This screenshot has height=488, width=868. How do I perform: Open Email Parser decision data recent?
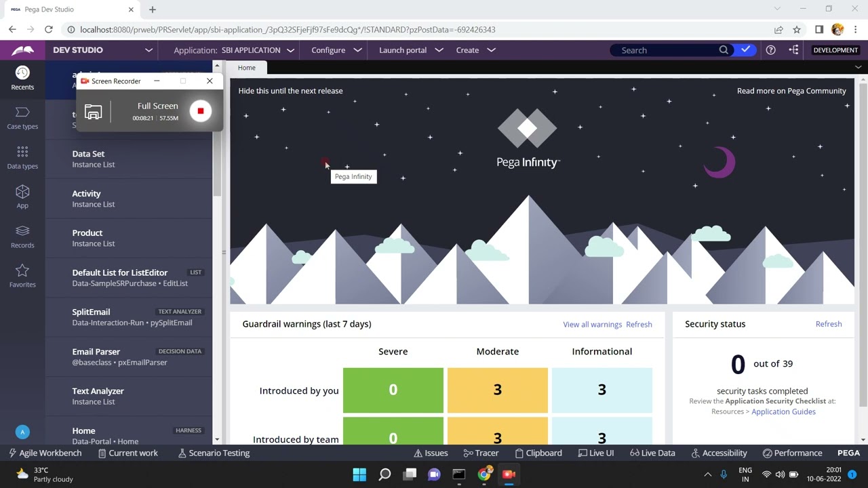pyautogui.click(x=129, y=357)
